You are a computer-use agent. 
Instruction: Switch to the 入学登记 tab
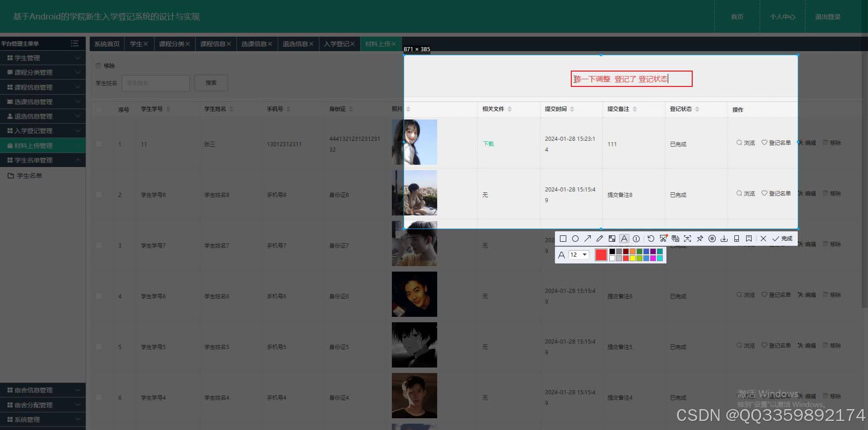[x=337, y=43]
